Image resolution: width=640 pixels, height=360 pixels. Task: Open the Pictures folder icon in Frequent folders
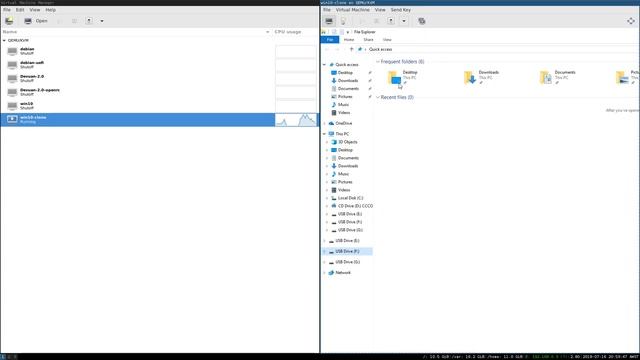tap(622, 78)
